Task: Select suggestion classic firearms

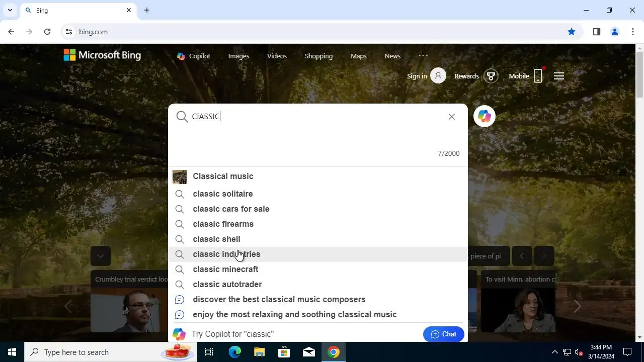Action: click(318, 224)
